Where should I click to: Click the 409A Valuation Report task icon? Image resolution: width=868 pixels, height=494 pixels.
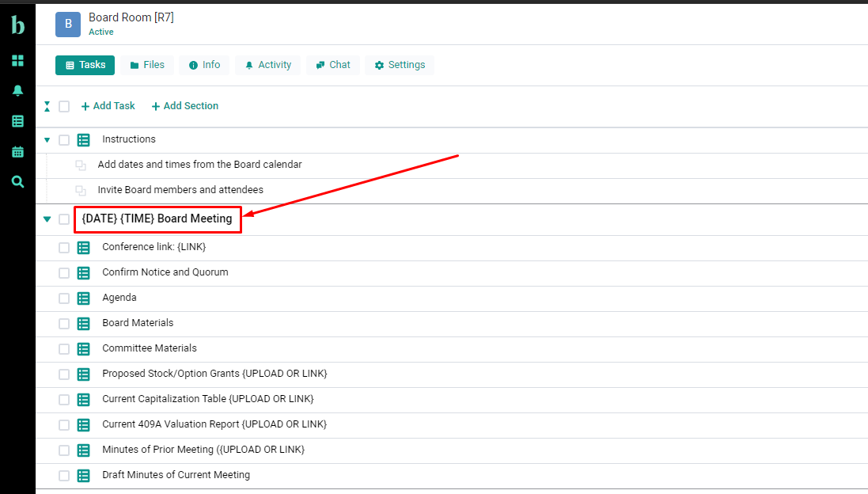point(84,425)
